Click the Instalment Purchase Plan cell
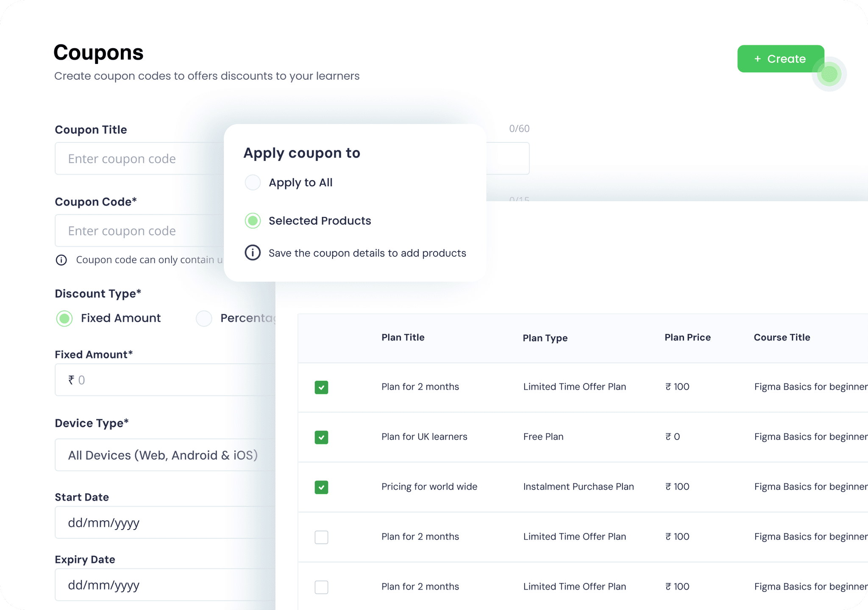This screenshot has height=610, width=868. [579, 487]
